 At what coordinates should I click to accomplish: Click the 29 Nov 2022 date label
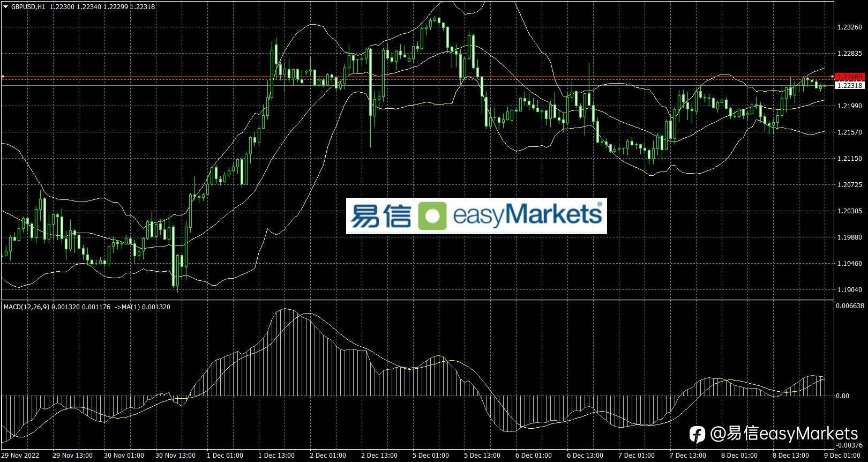point(20,456)
